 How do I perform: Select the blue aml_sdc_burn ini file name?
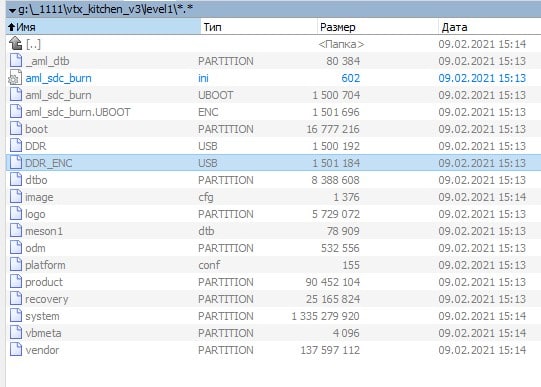click(x=58, y=78)
